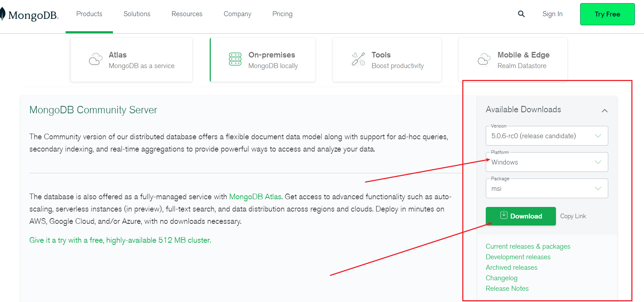Click Copy Link next to Download
This screenshot has width=644, height=302.
tap(573, 216)
